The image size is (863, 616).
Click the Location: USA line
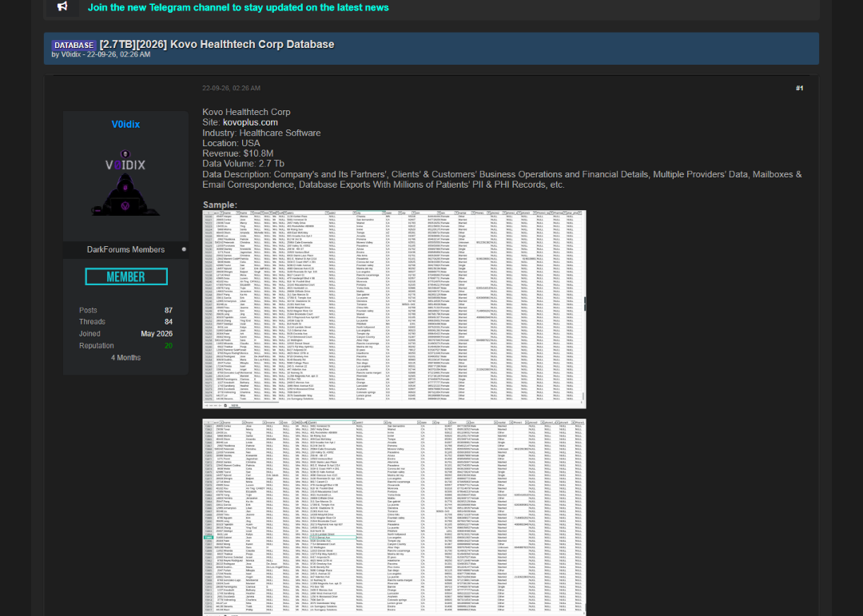(231, 143)
